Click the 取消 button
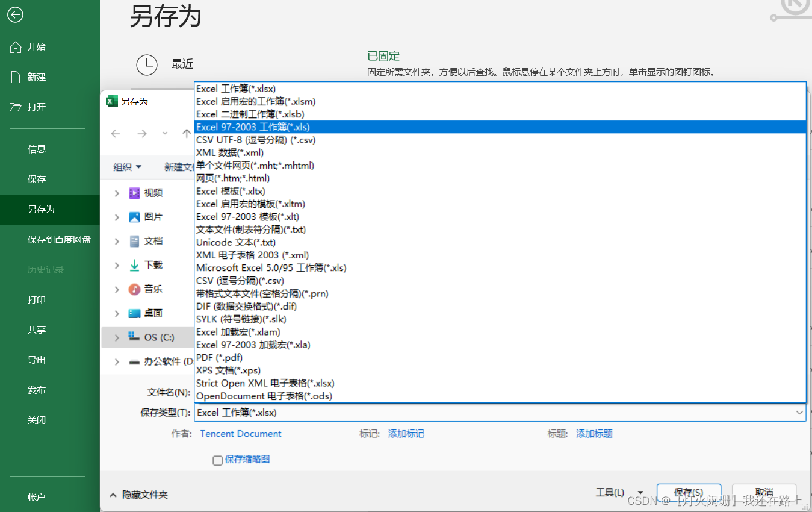 (x=764, y=492)
